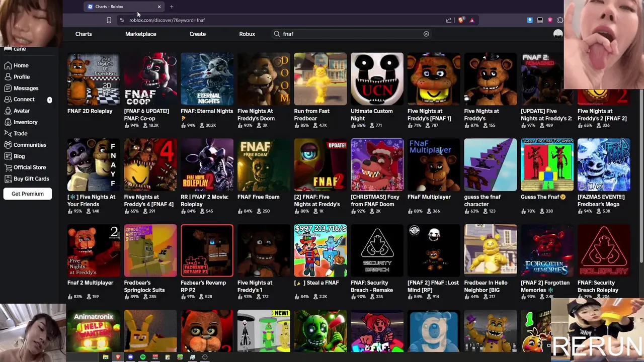Open OBS from the taskbar
This screenshot has width=644, height=362.
pos(205,357)
